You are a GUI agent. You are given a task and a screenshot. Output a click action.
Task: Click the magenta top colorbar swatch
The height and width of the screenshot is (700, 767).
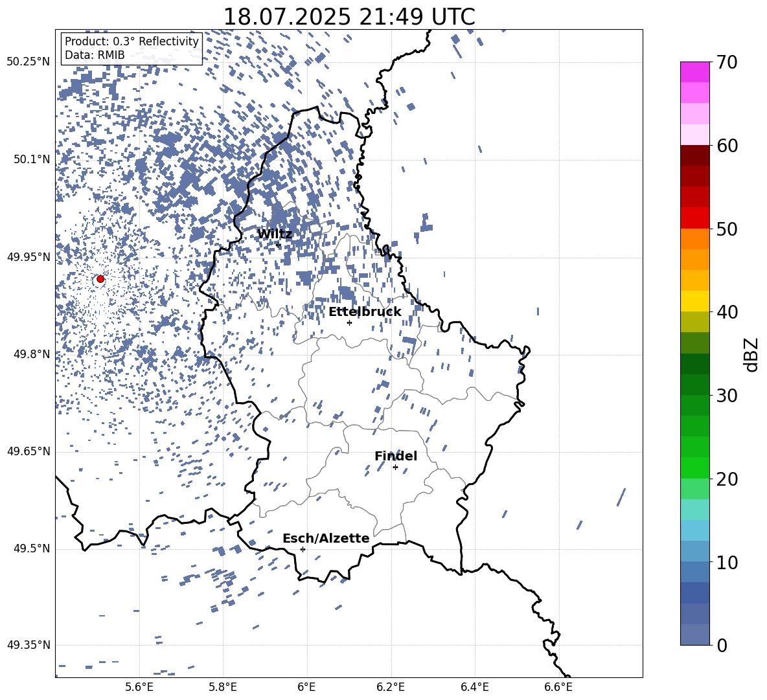click(695, 73)
